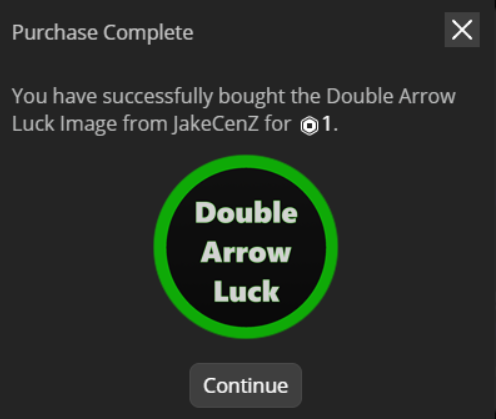Screen dimensions: 496x419
Task: Click the green ring of the badge
Action: coord(246,162)
